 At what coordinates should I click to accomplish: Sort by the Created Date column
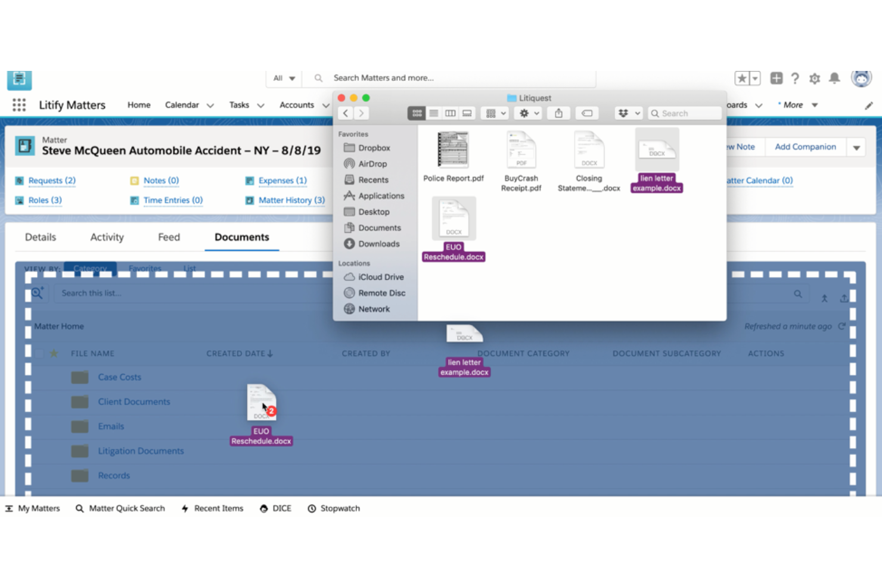pyautogui.click(x=240, y=353)
